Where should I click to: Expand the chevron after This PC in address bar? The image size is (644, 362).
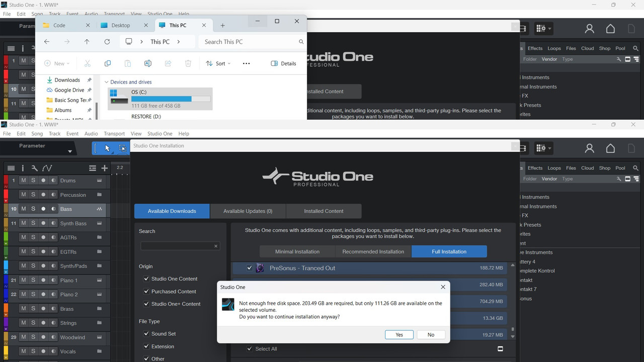(x=178, y=42)
